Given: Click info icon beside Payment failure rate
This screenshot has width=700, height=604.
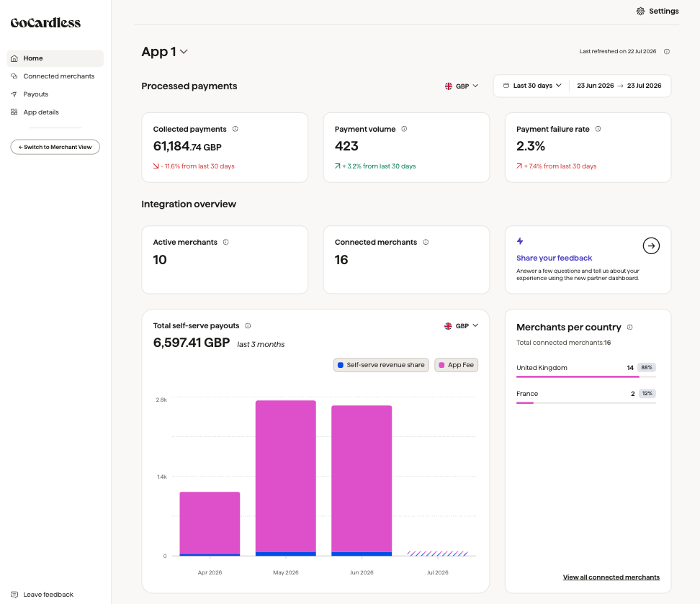Looking at the screenshot, I should pyautogui.click(x=598, y=129).
